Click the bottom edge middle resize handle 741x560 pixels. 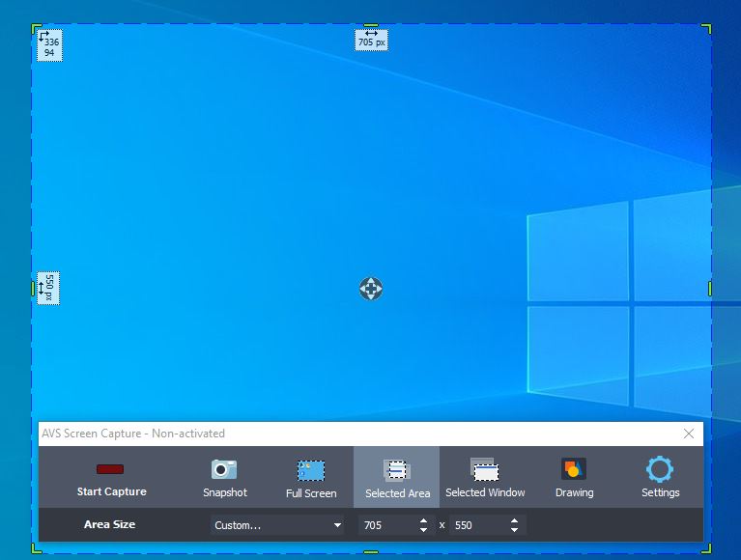(x=371, y=551)
